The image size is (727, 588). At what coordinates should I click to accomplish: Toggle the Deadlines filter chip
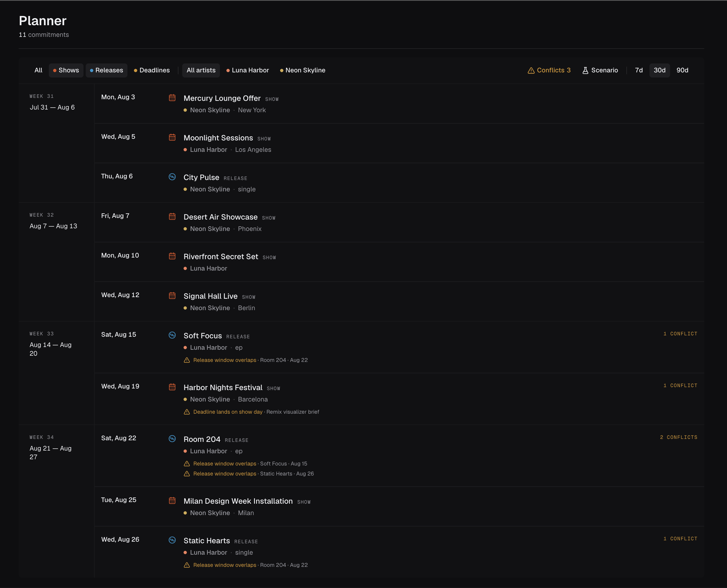tap(152, 70)
